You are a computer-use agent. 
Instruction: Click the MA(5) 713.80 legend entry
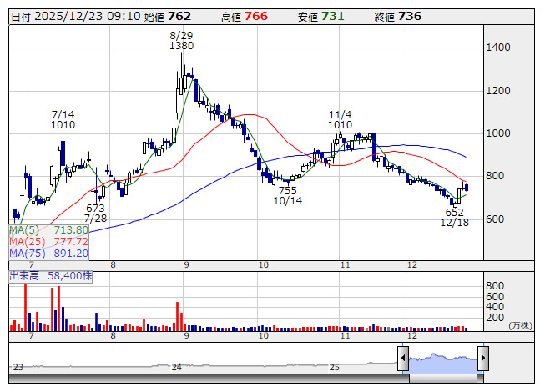48,230
